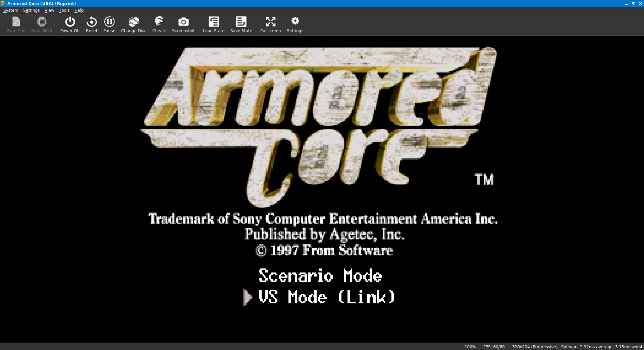Image resolution: width=644 pixels, height=350 pixels.
Task: Open the Load State list
Action: 214,25
